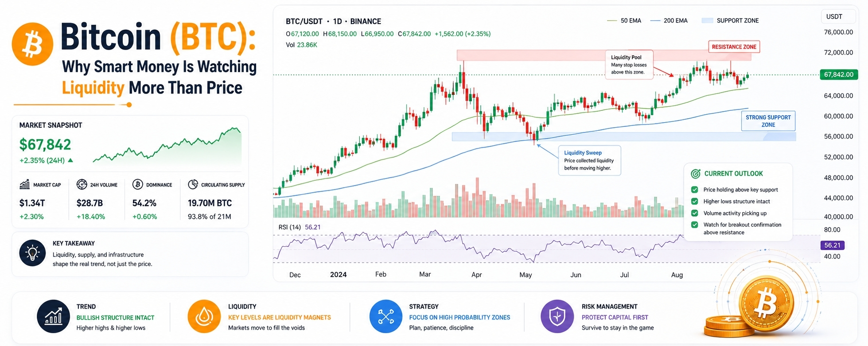This screenshot has width=868, height=346.
Task: Click the Support Zone legend swatch
Action: [x=708, y=20]
